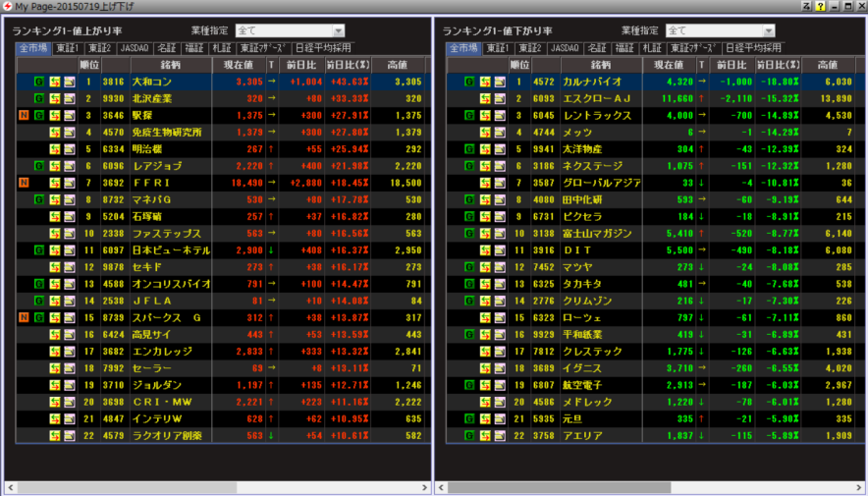This screenshot has width=868, height=496.
Task: Open 業種指定 dropdown in 値上がり率 panel
Action: click(290, 31)
